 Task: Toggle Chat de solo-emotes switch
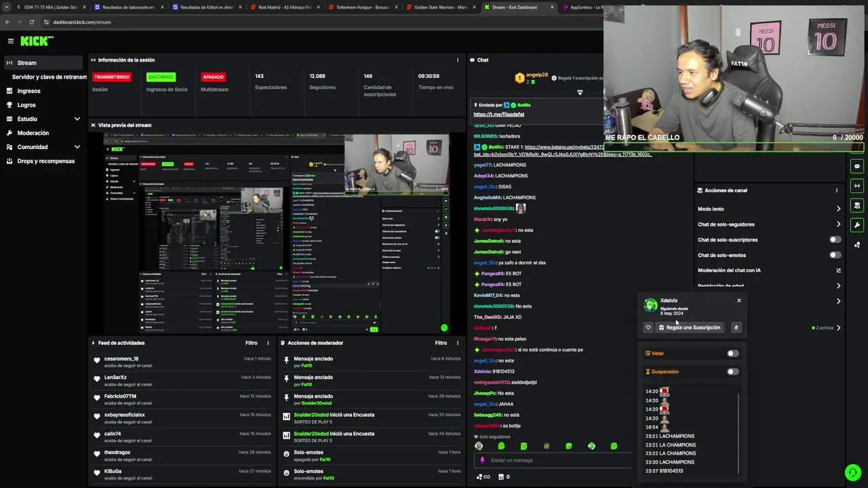(835, 255)
